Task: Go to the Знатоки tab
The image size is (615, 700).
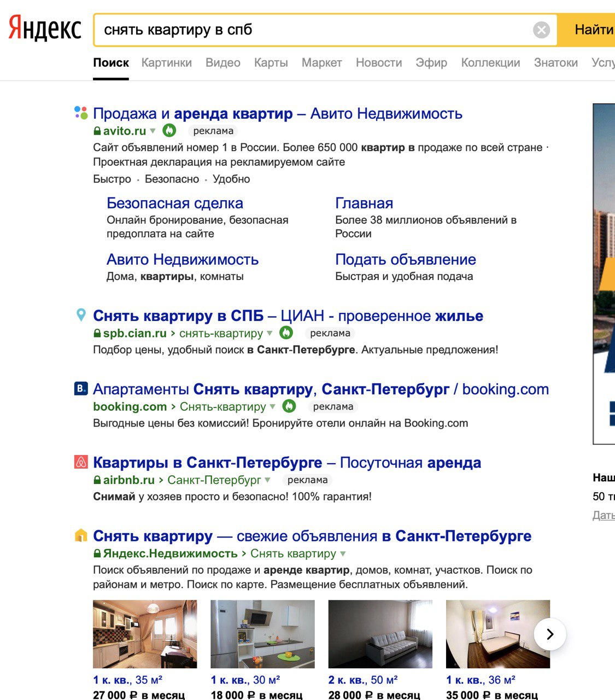Action: [556, 63]
